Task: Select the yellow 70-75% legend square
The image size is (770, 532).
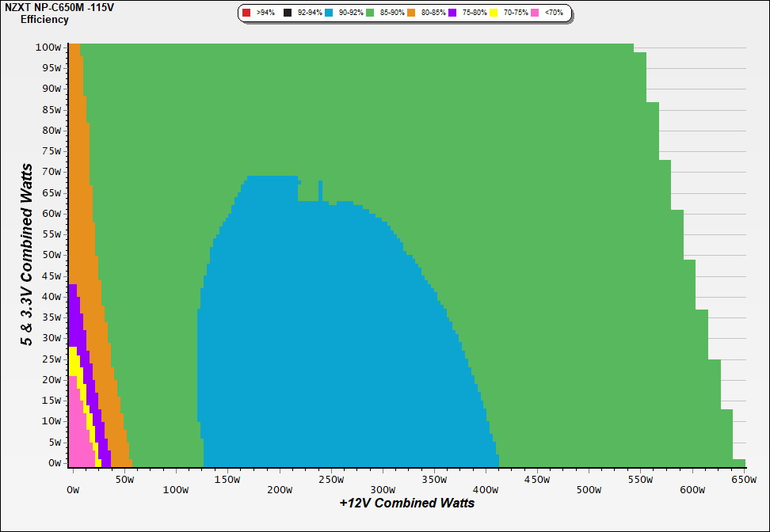Action: click(494, 13)
